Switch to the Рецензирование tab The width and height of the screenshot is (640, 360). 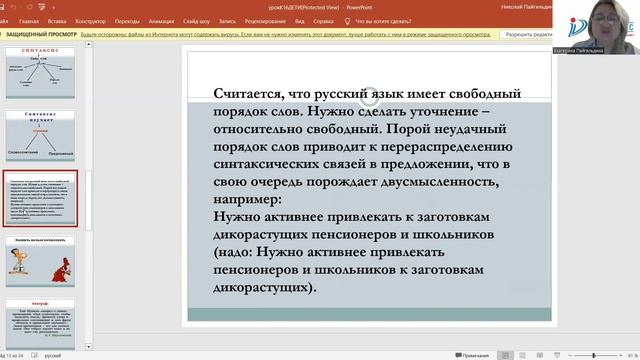(265, 21)
